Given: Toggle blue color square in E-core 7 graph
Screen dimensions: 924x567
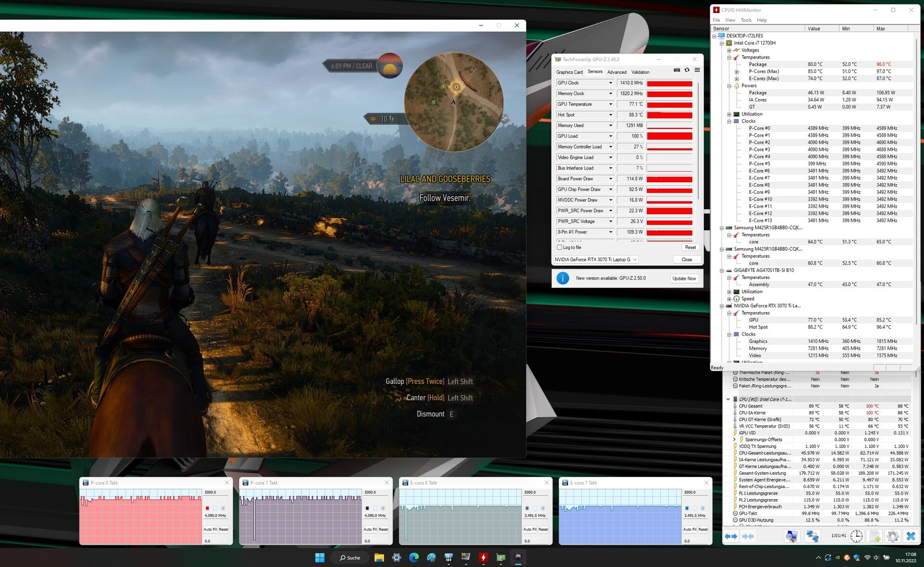Looking at the screenshot, I should 687,508.
